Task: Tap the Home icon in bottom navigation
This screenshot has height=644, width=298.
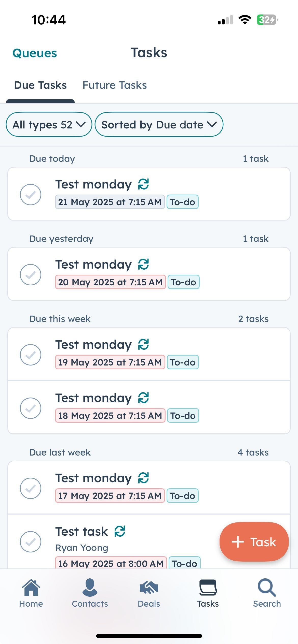Action: point(31,588)
